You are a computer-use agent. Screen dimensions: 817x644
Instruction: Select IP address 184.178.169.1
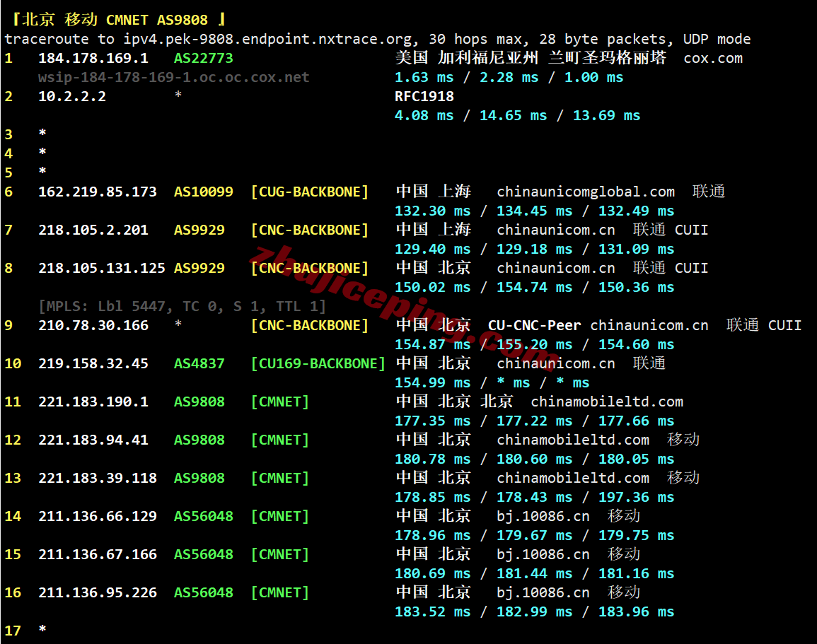pos(93,58)
